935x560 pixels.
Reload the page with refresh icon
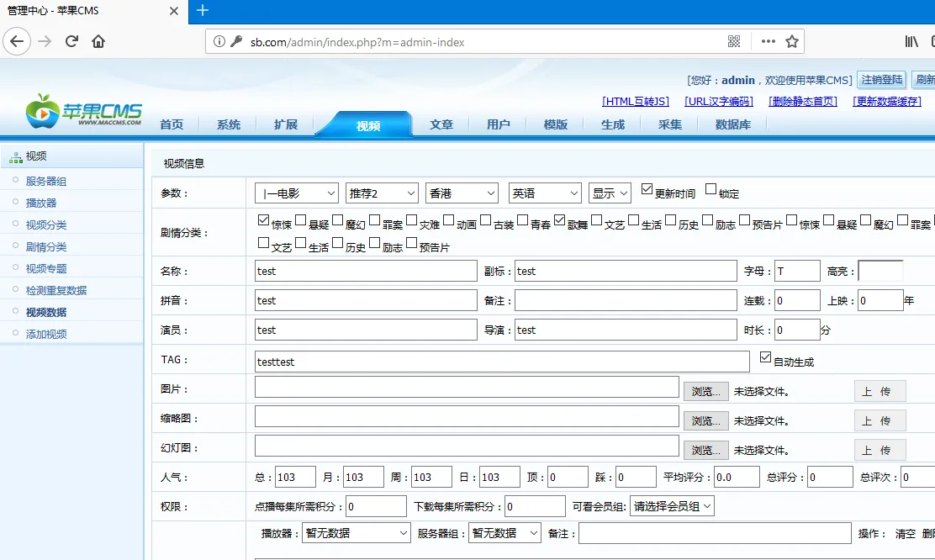(x=72, y=41)
